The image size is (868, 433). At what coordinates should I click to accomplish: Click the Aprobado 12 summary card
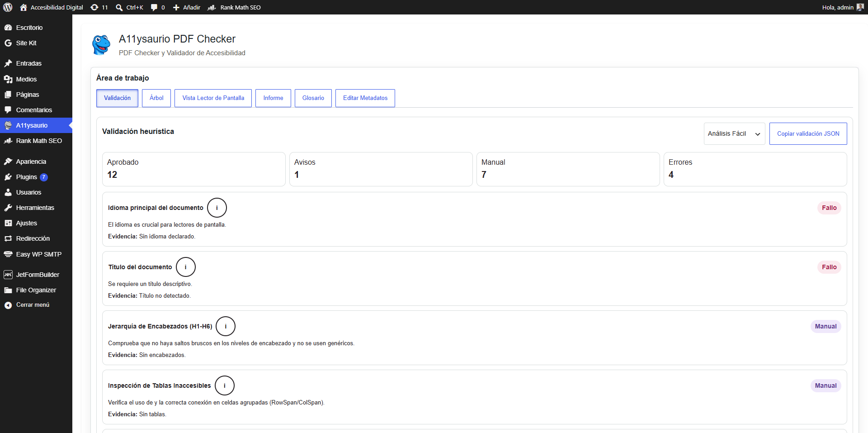tap(194, 169)
